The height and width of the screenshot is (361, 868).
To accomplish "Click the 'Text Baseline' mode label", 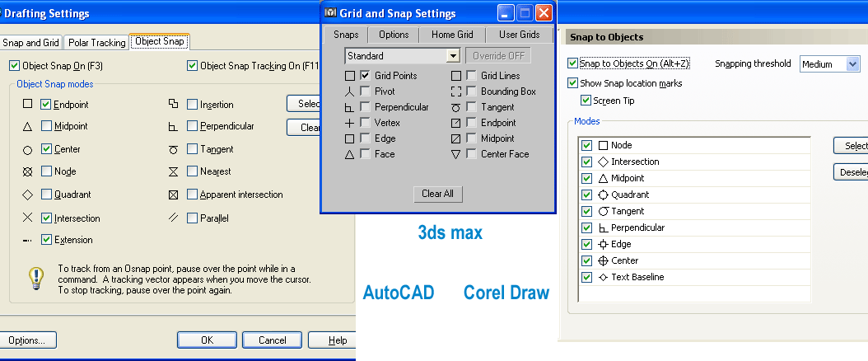I will click(x=637, y=277).
